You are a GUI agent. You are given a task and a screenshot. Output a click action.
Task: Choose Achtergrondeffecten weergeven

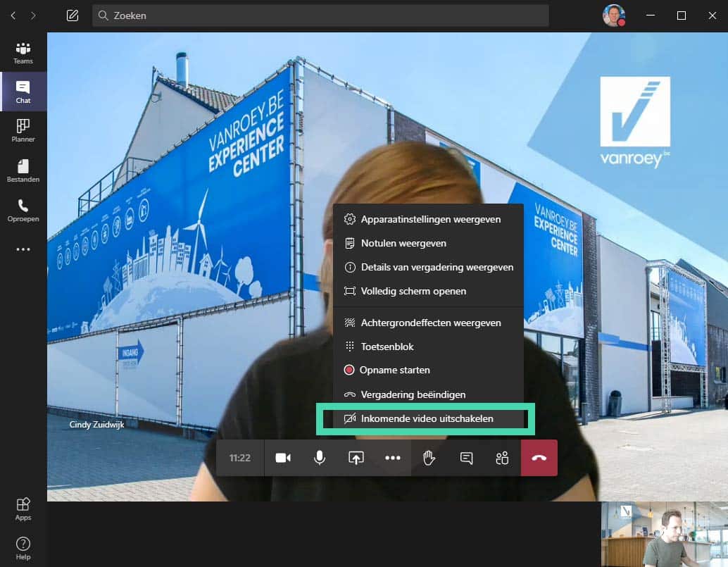(x=428, y=323)
